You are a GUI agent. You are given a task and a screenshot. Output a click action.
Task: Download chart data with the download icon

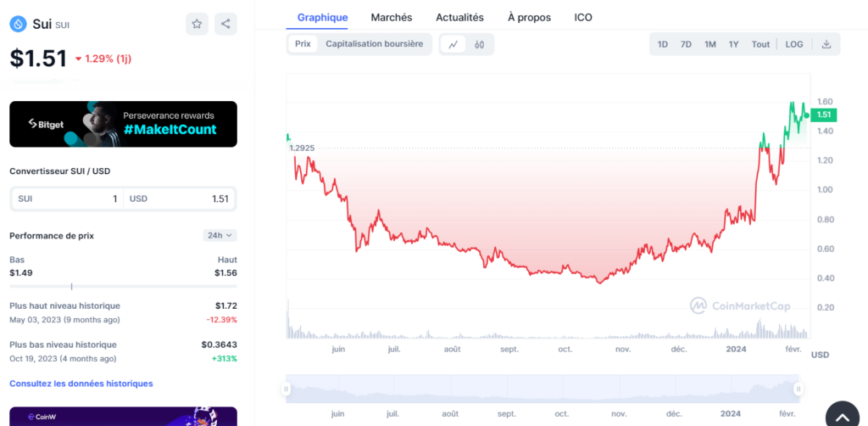click(x=826, y=44)
